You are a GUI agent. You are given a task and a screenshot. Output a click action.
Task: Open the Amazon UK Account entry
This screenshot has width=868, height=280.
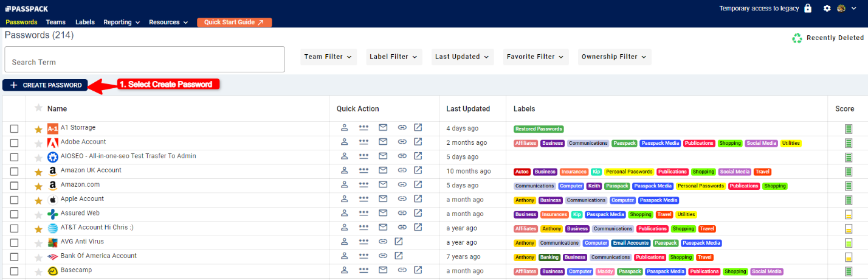(91, 170)
